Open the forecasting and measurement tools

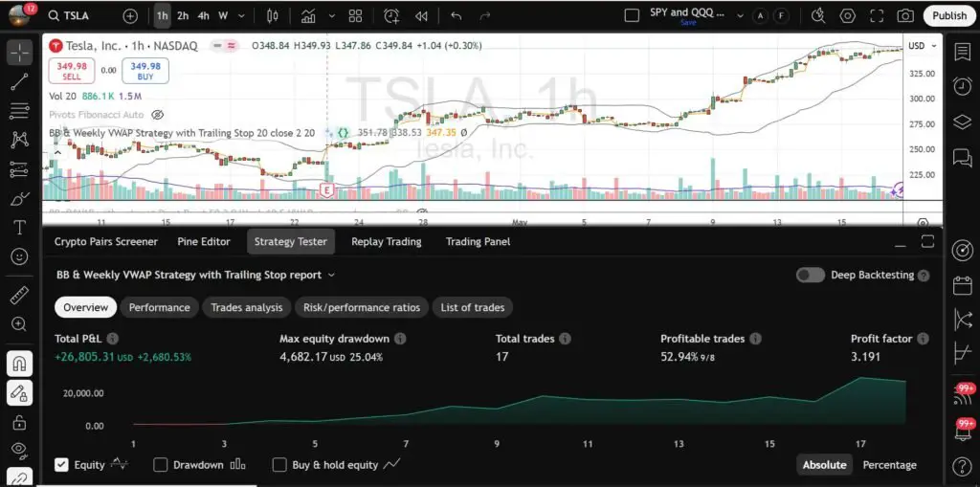point(19,168)
